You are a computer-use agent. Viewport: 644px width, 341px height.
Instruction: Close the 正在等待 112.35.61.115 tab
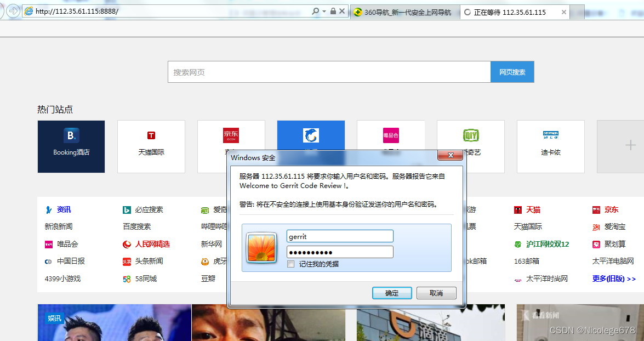click(x=564, y=12)
